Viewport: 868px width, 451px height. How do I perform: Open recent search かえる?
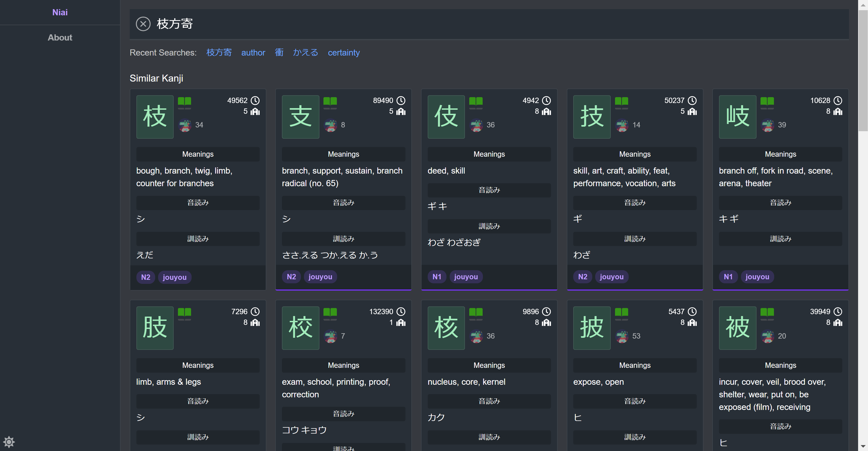pyautogui.click(x=305, y=53)
